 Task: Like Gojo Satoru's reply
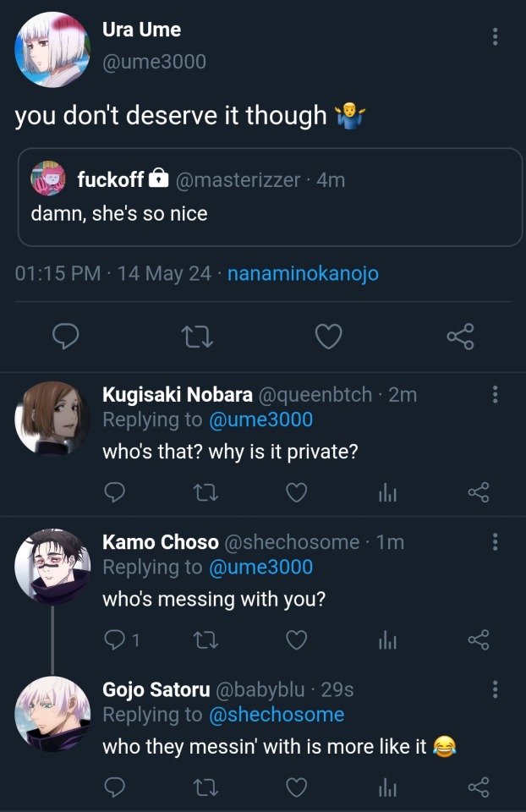pyautogui.click(x=296, y=788)
